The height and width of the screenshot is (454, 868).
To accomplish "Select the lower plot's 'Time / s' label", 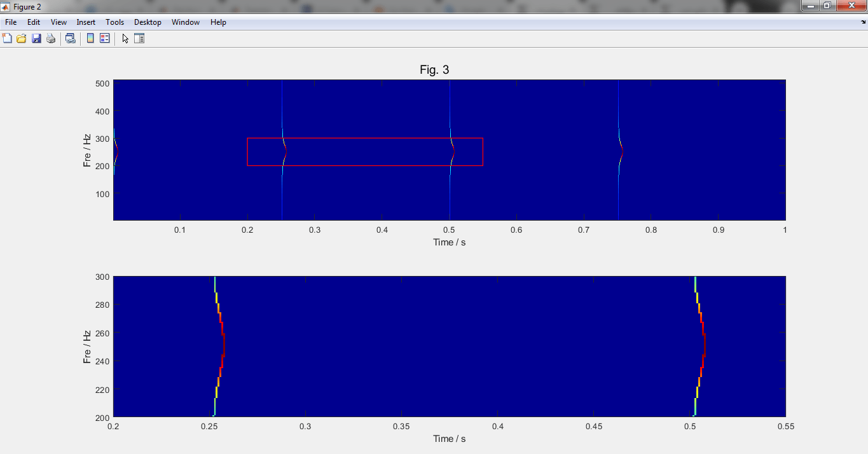I will coord(449,439).
